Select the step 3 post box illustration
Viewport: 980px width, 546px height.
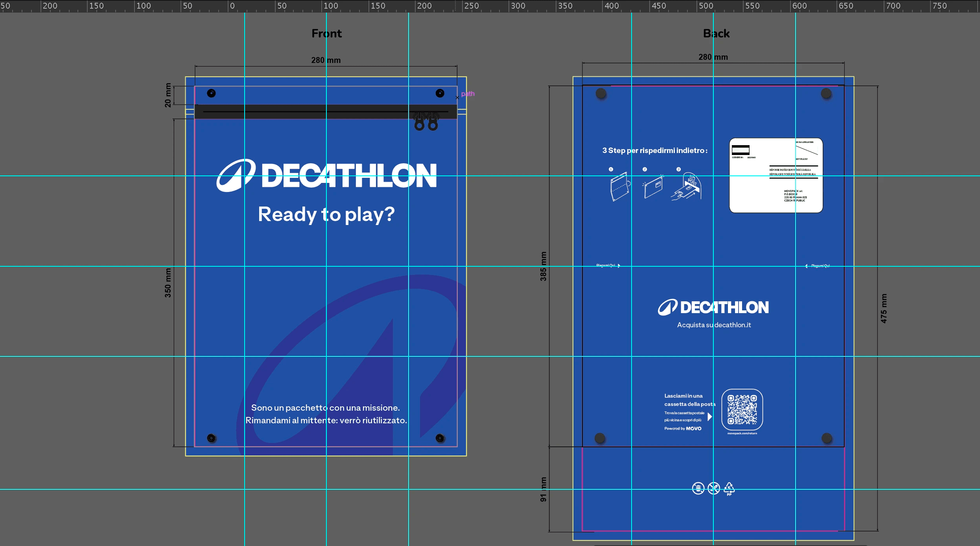687,187
